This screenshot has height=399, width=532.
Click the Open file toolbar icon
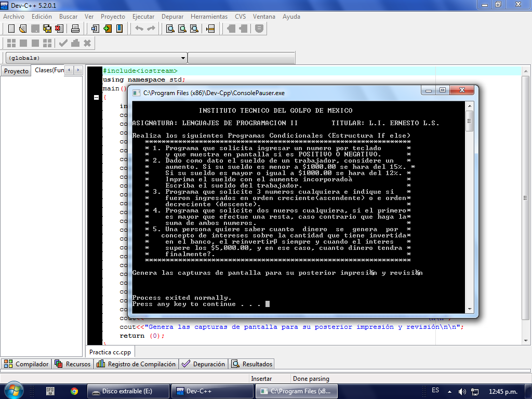click(x=23, y=29)
